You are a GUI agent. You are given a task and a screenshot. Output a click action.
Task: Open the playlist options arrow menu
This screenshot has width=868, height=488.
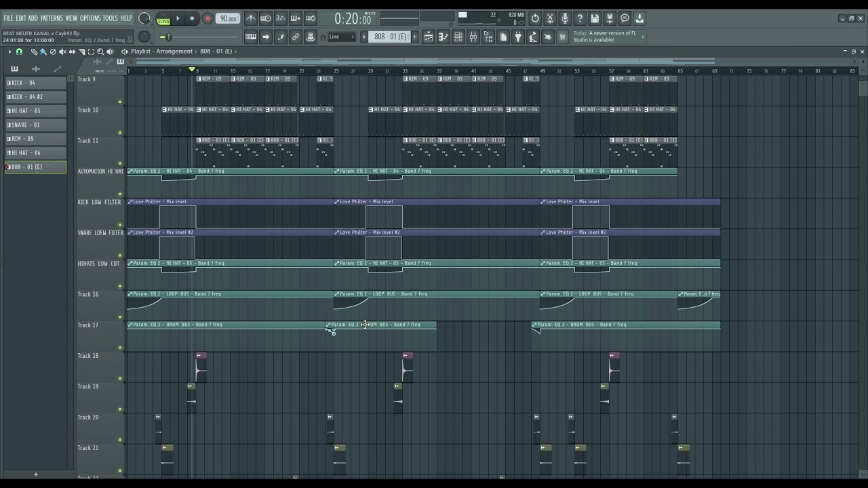click(x=9, y=52)
